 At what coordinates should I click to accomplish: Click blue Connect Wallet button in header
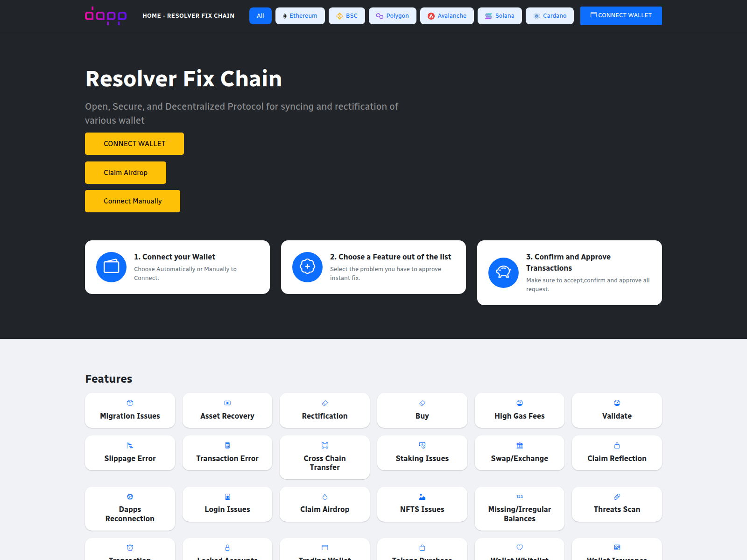(621, 15)
